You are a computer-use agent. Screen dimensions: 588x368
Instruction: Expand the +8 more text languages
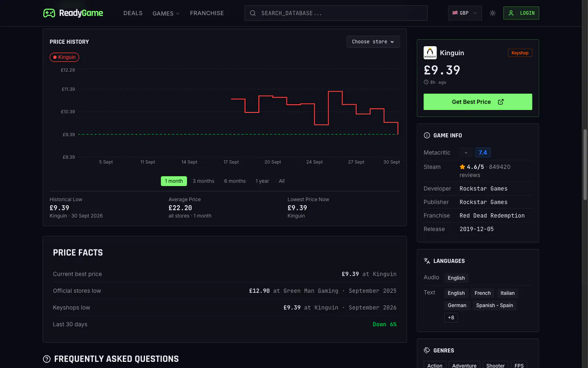point(451,318)
